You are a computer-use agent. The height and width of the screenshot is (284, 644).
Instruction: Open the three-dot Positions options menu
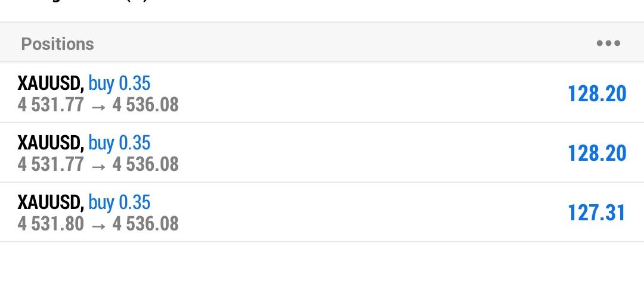608,43
